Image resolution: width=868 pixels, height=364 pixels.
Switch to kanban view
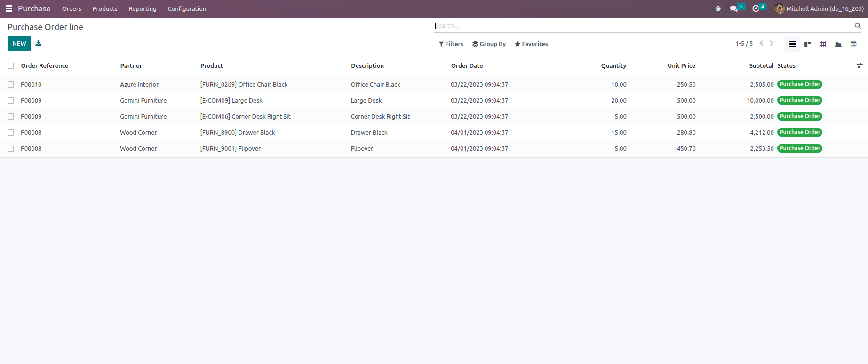807,44
